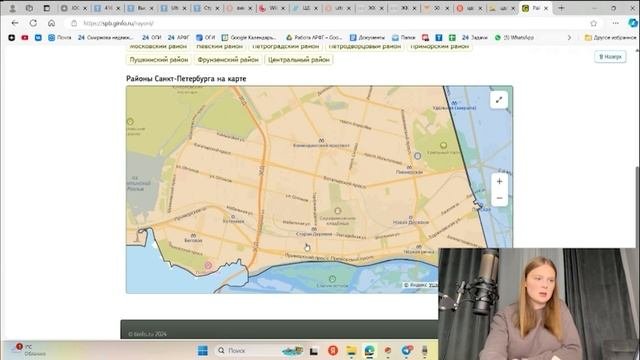The width and height of the screenshot is (640, 360).
Task: Open the Windows Start menu
Action: (202, 350)
